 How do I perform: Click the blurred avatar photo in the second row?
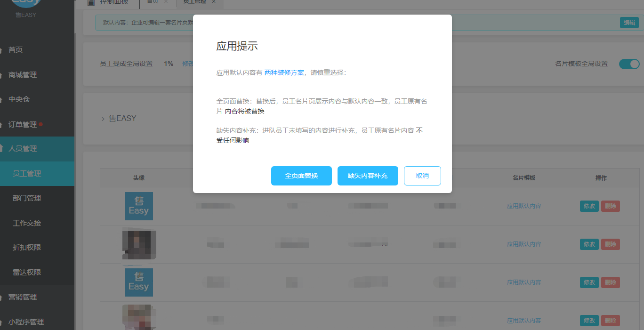click(139, 244)
